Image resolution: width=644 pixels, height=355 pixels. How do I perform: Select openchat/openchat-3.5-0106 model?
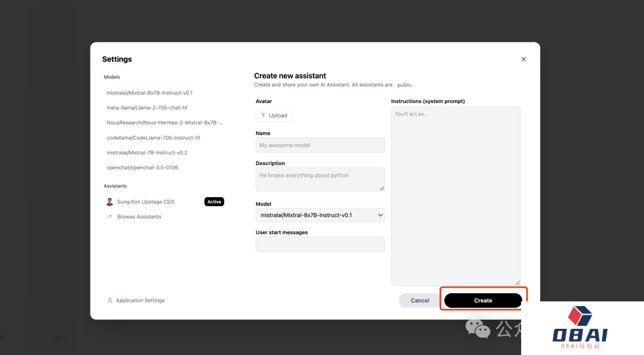[142, 167]
